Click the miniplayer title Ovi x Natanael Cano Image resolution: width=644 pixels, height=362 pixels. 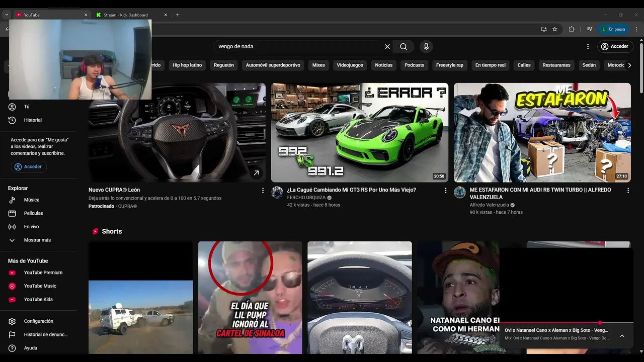(x=556, y=330)
